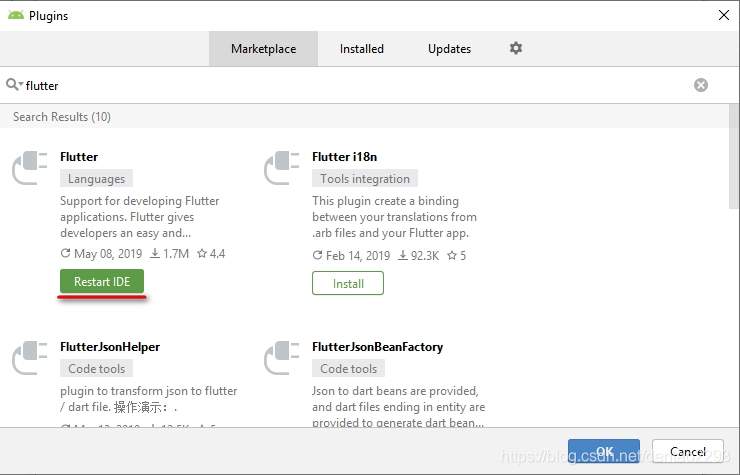740x475 pixels.
Task: Open the Flutter i18n plugin title
Action: pyautogui.click(x=345, y=157)
